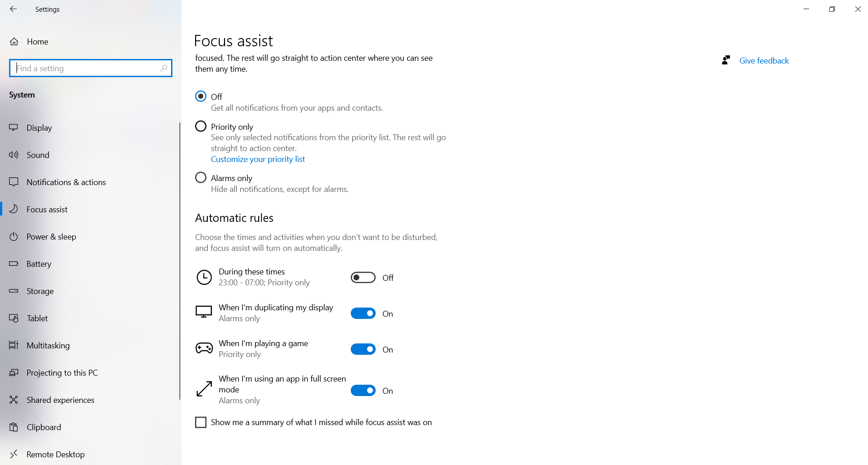Open Customize your priority list link
Screen dimensions: 868x465
[258, 159]
